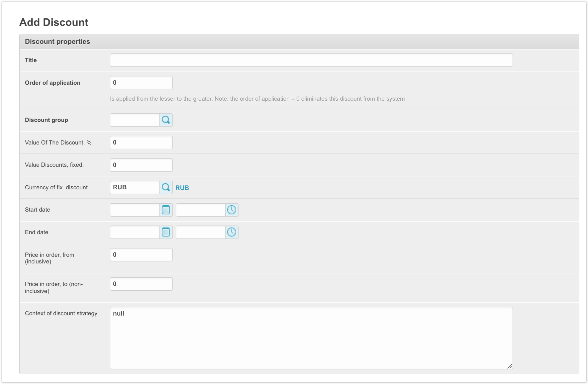Click the Value Discounts, fixed field
Viewport: 588px width, 384px height.
tap(141, 165)
